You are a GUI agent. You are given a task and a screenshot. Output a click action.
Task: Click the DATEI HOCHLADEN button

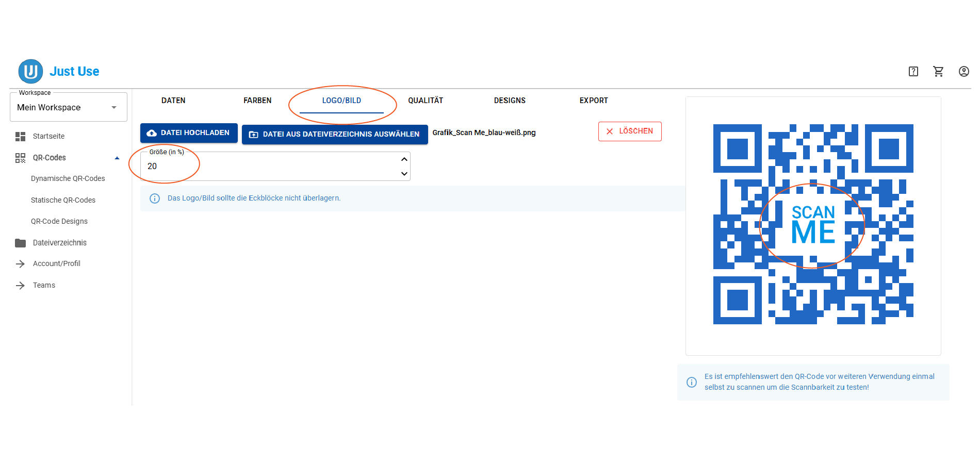189,133
